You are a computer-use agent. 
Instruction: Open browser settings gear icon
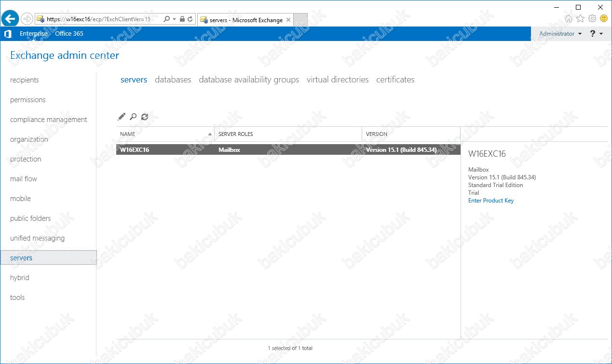592,19
